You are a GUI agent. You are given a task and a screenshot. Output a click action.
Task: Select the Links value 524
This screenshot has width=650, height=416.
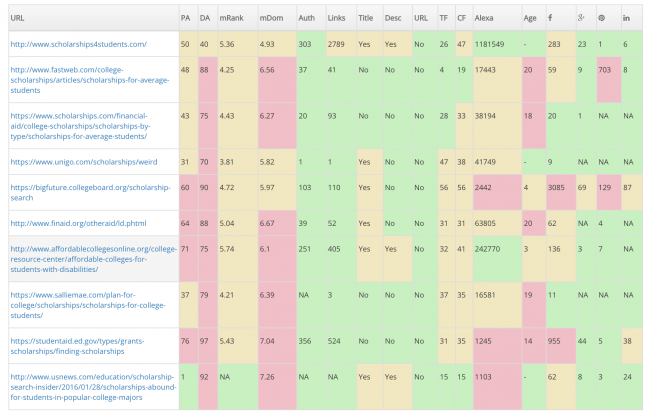(334, 341)
